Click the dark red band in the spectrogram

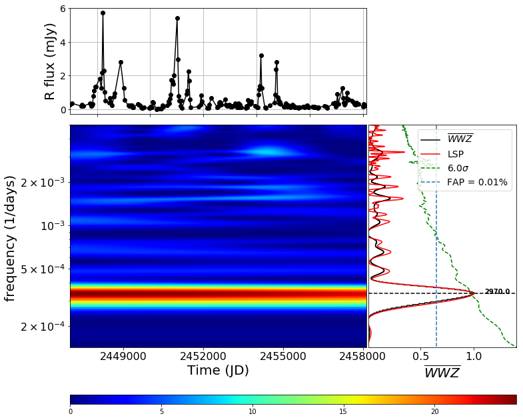coord(218,294)
